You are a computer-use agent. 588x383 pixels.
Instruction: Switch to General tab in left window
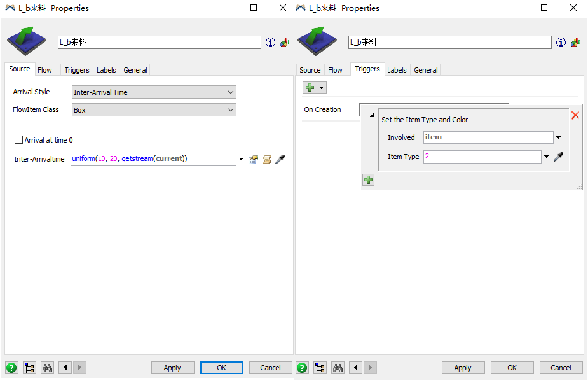(135, 70)
